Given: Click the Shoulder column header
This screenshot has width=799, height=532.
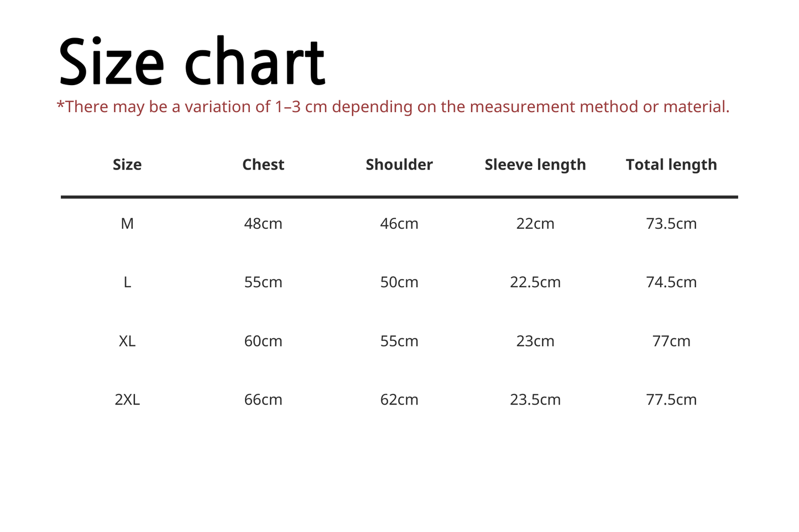Looking at the screenshot, I should pyautogui.click(x=399, y=165).
